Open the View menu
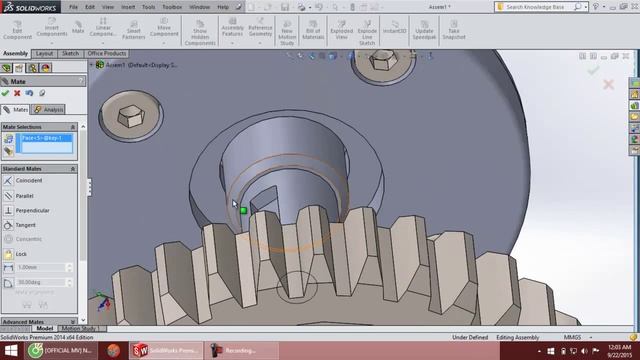Image resolution: width=640 pixels, height=360 pixels. (x=108, y=7)
